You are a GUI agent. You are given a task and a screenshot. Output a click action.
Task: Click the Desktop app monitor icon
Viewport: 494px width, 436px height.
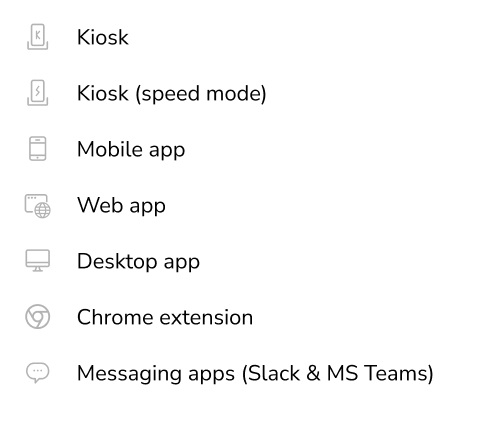[x=38, y=260]
